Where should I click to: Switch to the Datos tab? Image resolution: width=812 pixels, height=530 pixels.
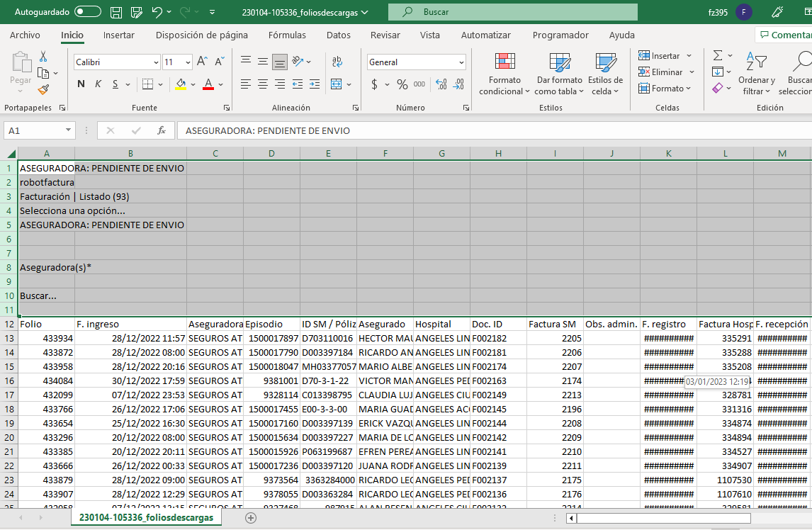(338, 35)
